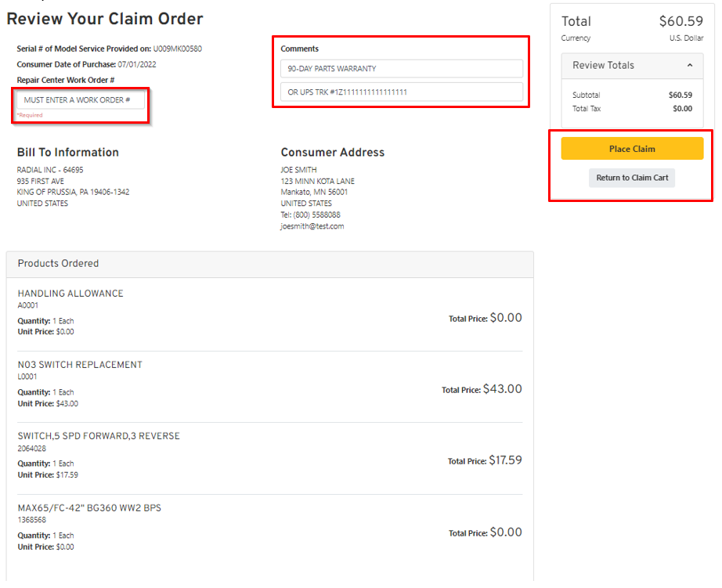Open the HANDLING ALLOWANCE product
Image resolution: width=722 pixels, height=588 pixels.
(70, 294)
